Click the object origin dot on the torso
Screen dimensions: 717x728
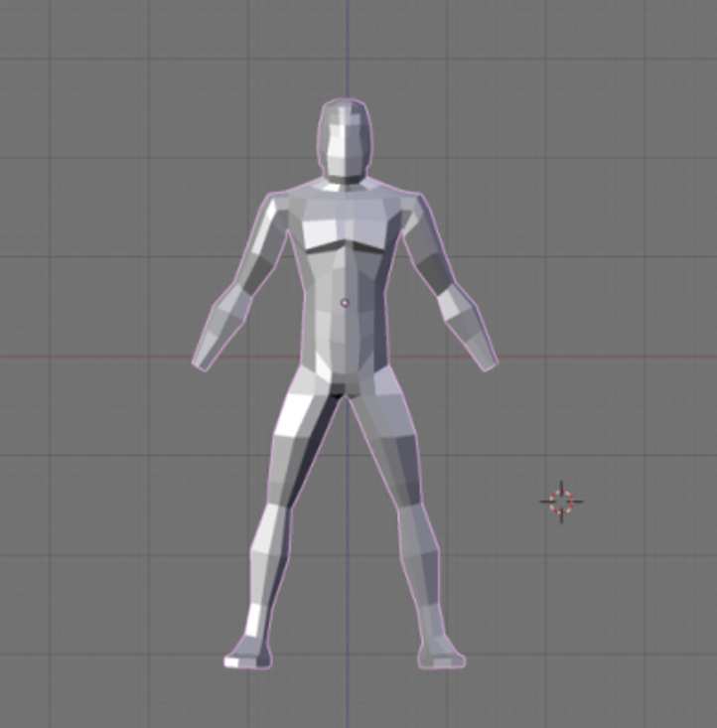pyautogui.click(x=345, y=303)
